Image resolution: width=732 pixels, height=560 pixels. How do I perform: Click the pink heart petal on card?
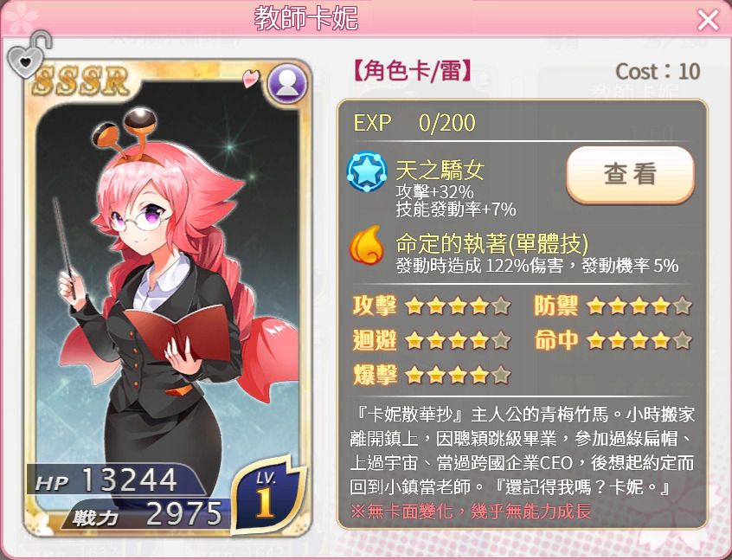(251, 78)
